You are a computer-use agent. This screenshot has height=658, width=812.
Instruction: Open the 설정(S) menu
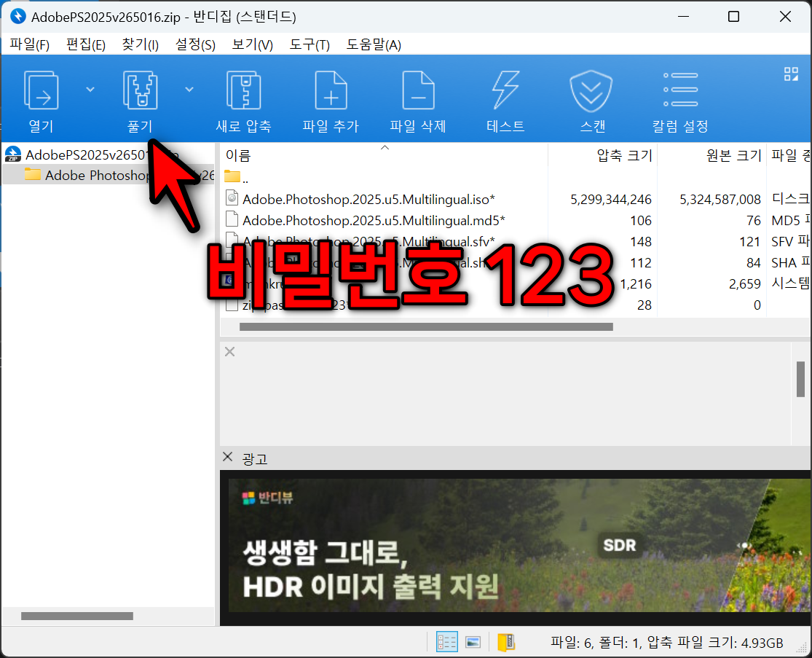[195, 44]
